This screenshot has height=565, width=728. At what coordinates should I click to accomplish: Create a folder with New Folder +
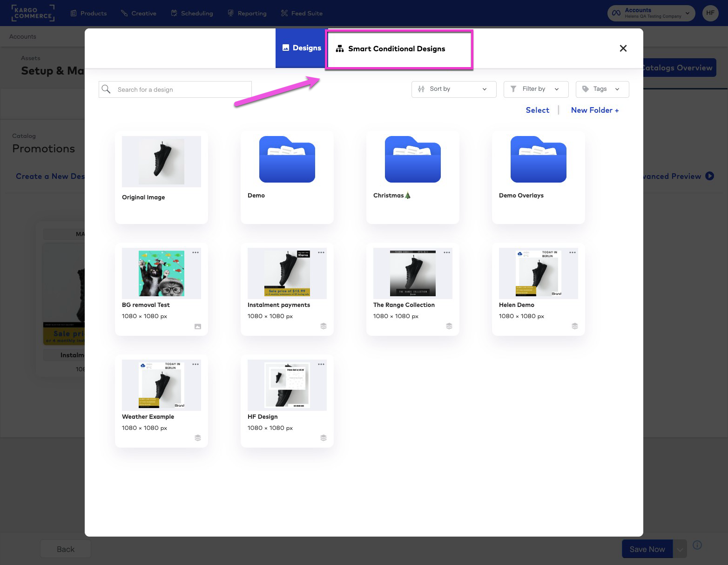click(x=594, y=110)
